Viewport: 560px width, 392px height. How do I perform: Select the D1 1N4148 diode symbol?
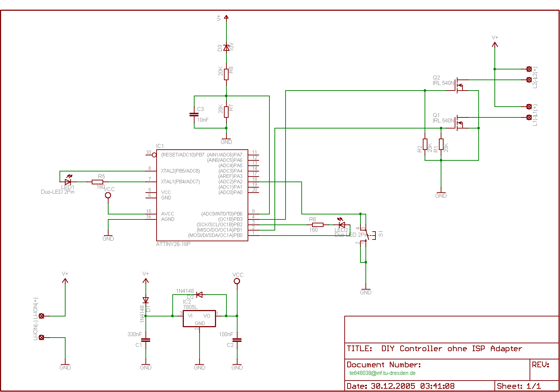pyautogui.click(x=145, y=300)
